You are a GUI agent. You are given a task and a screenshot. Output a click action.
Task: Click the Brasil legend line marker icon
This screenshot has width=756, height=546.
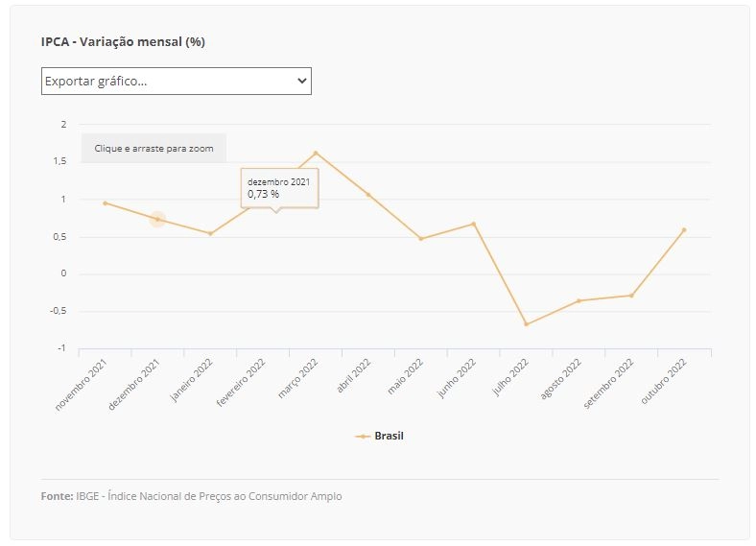click(x=363, y=437)
